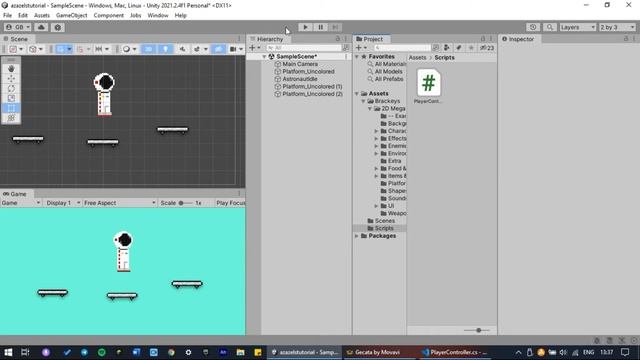Image resolution: width=640 pixels, height=360 pixels.
Task: Toggle hidden packages count icon
Action: [x=487, y=48]
